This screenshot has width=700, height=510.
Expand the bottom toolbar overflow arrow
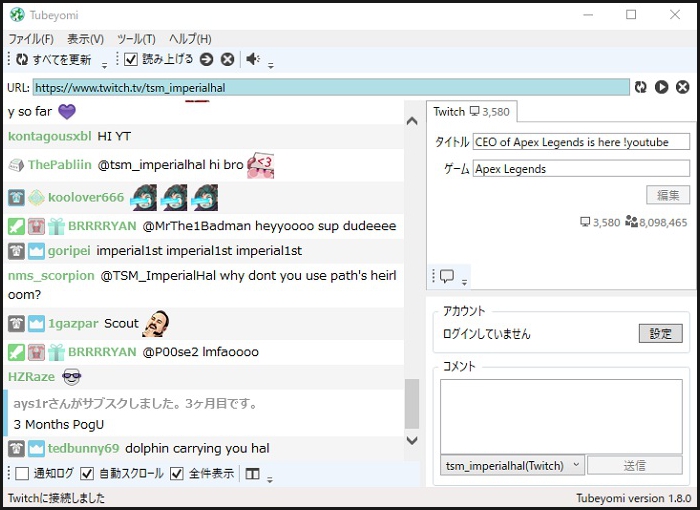[x=270, y=480]
